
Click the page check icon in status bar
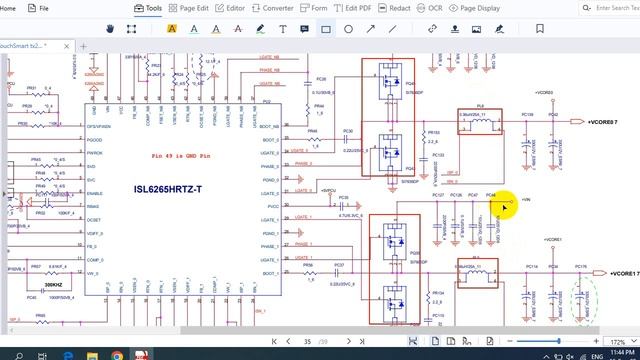pos(490,341)
